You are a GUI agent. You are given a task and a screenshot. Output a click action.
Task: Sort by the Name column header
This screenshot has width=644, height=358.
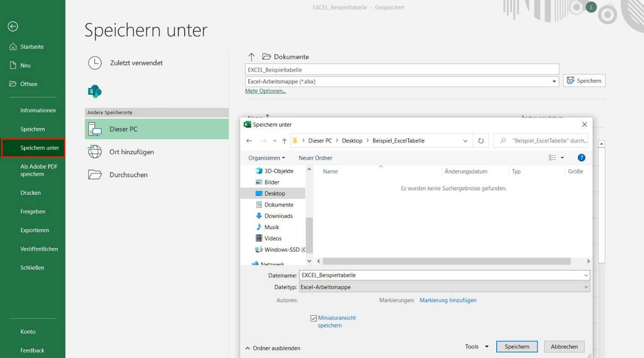click(x=330, y=171)
